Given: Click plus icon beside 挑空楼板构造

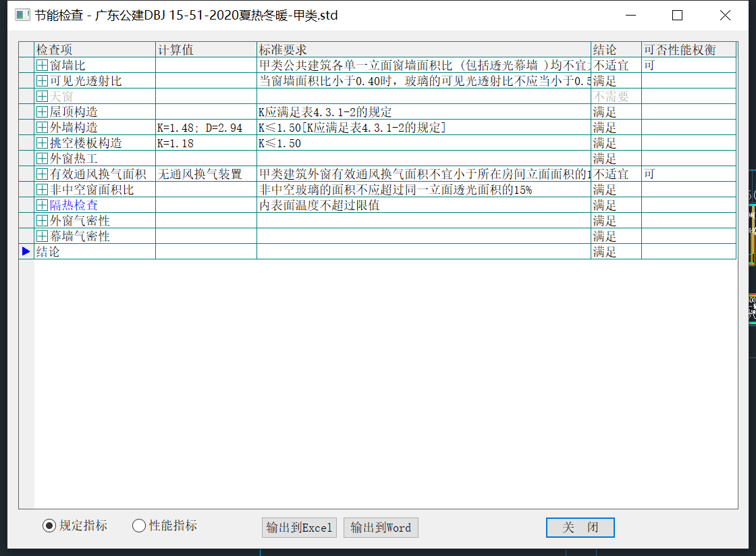Looking at the screenshot, I should [42, 143].
